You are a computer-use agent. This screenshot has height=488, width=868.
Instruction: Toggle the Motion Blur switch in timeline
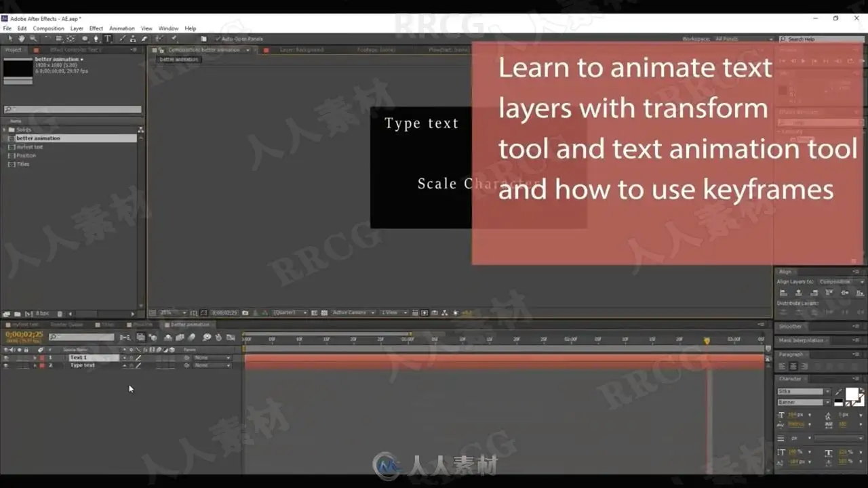click(192, 337)
